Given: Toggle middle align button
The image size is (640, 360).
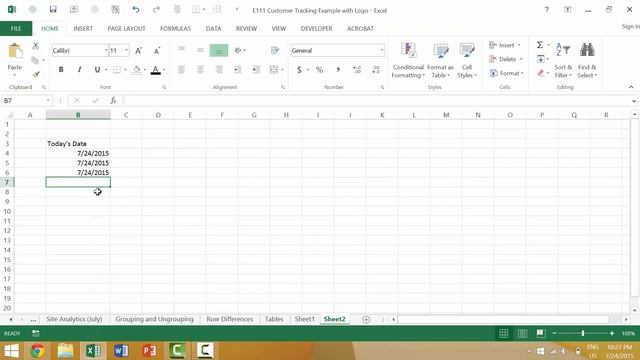Looking at the screenshot, I should coord(200,50).
